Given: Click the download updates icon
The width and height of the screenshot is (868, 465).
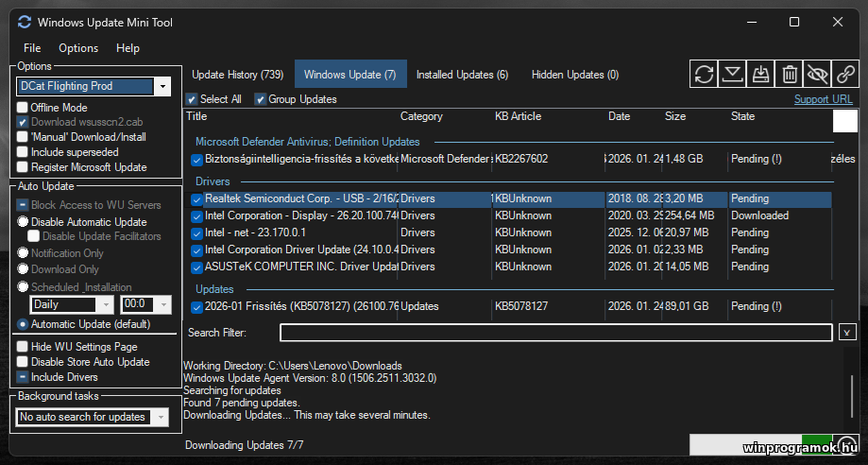Looking at the screenshot, I should [x=732, y=74].
